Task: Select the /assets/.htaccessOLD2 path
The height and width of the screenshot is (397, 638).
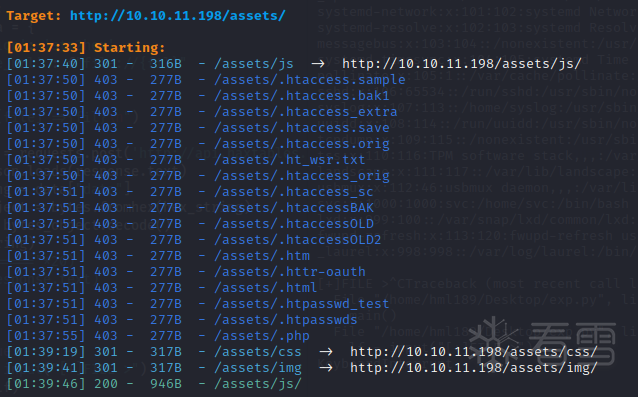Action: tap(298, 240)
